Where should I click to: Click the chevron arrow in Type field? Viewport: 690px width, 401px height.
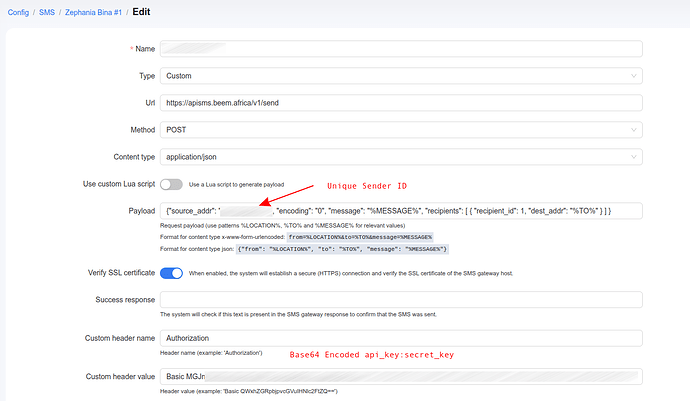pos(632,75)
